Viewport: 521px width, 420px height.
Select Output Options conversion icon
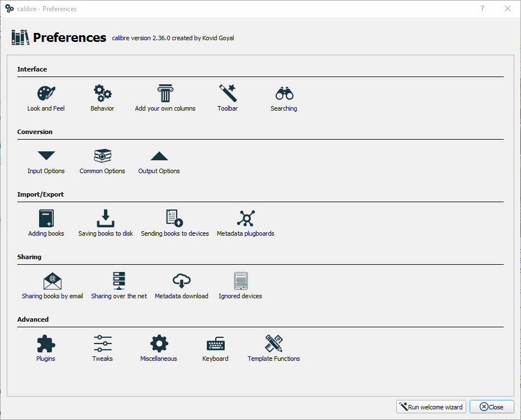click(159, 156)
